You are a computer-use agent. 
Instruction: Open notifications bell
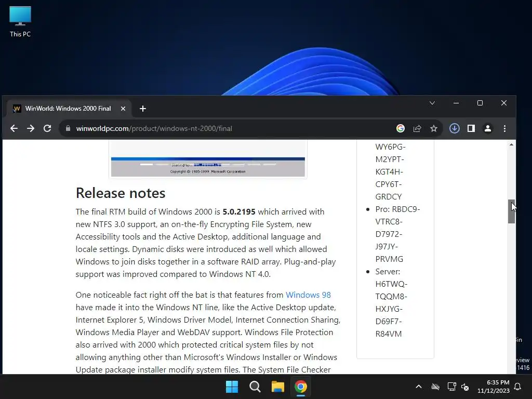pos(518,387)
